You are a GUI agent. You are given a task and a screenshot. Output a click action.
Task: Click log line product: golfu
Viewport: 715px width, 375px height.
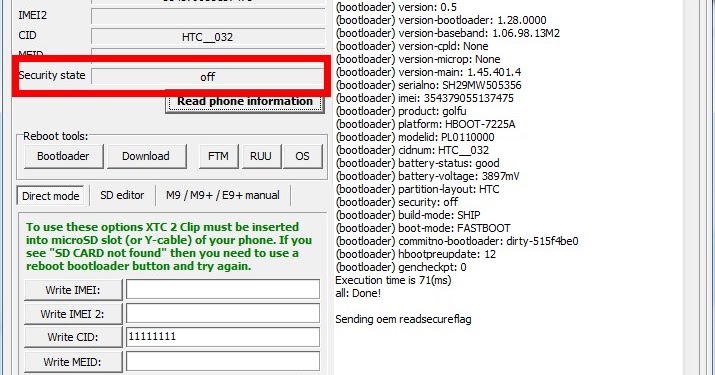(x=401, y=111)
